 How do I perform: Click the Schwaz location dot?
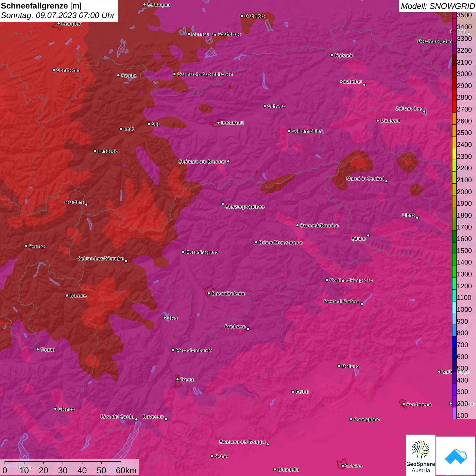tap(265, 106)
